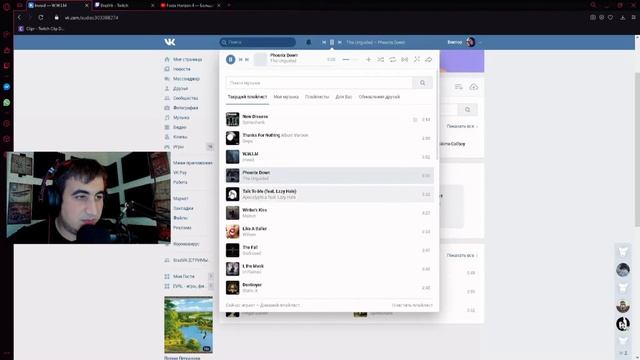The image size is (640, 360).
Task: Play Talk To Me (feat. Lzzy Hale)
Action: pyautogui.click(x=329, y=194)
